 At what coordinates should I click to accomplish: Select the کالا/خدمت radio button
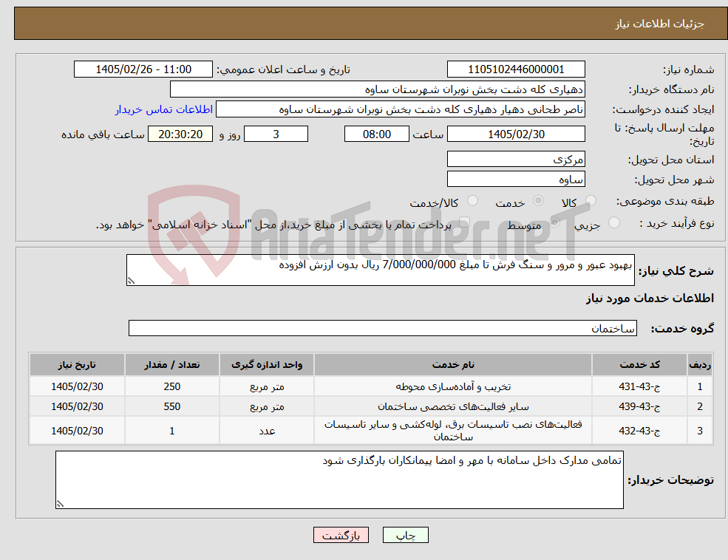point(472,201)
